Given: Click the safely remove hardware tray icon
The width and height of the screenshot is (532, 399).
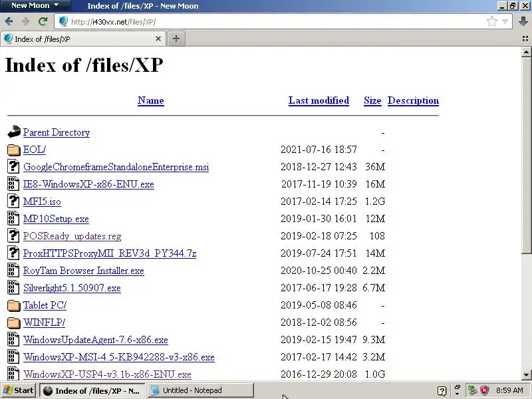Looking at the screenshot, I should pyautogui.click(x=472, y=390).
